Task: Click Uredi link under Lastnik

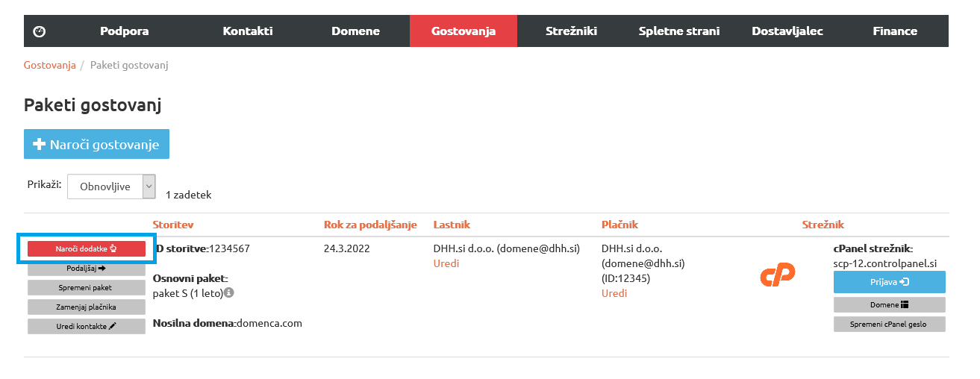Action: click(446, 263)
